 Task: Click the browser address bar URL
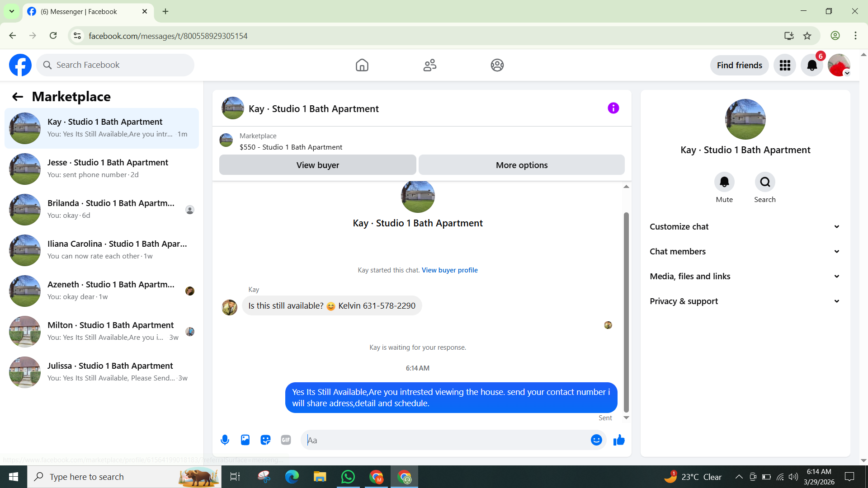point(168,36)
